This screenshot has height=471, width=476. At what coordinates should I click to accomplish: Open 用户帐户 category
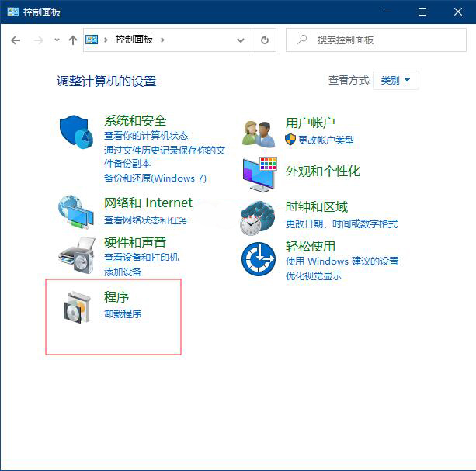(311, 123)
